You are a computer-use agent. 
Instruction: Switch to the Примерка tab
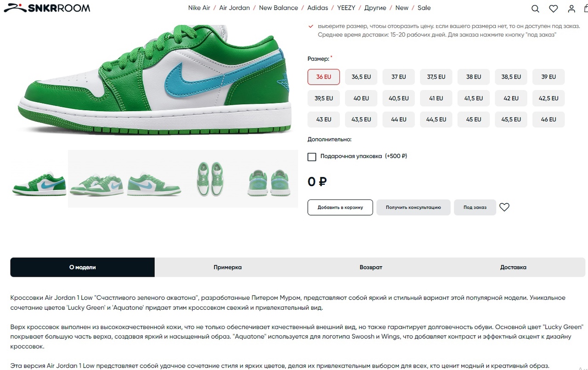pyautogui.click(x=227, y=267)
